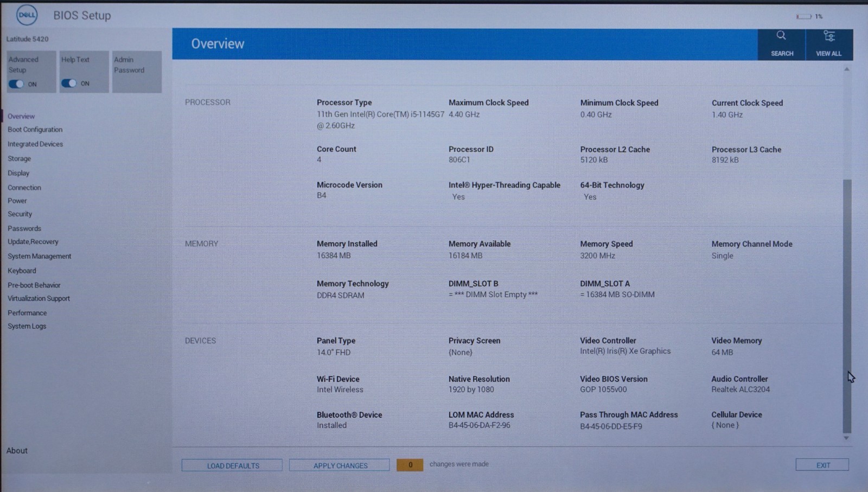Click Memory Speed value 3200 MHz
The width and height of the screenshot is (868, 492).
click(598, 255)
